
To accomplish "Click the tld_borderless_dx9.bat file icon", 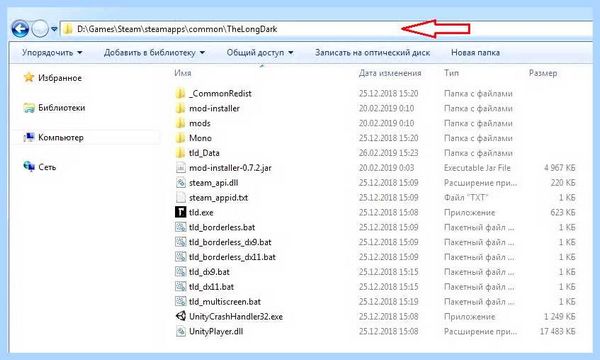I will (x=180, y=242).
